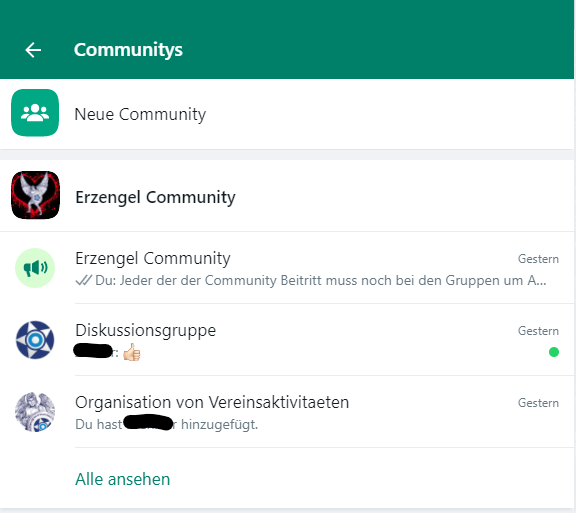This screenshot has width=576, height=513.
Task: Click Gestern timestamp of Organisation group
Action: (x=538, y=403)
